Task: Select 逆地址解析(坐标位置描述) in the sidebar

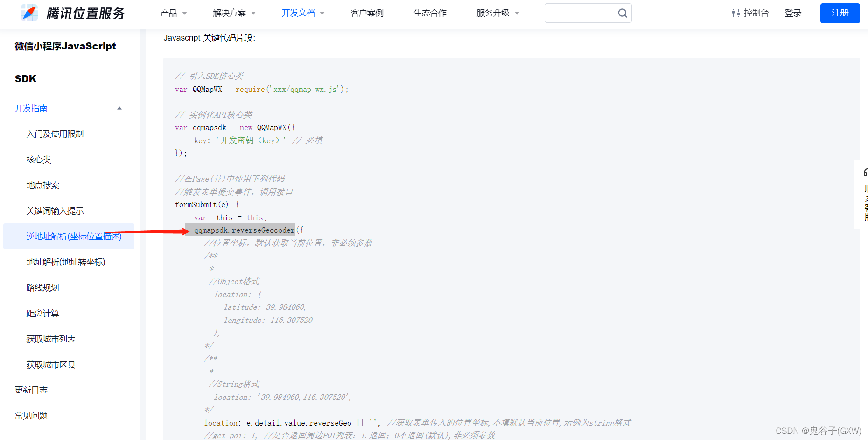Action: coord(74,237)
